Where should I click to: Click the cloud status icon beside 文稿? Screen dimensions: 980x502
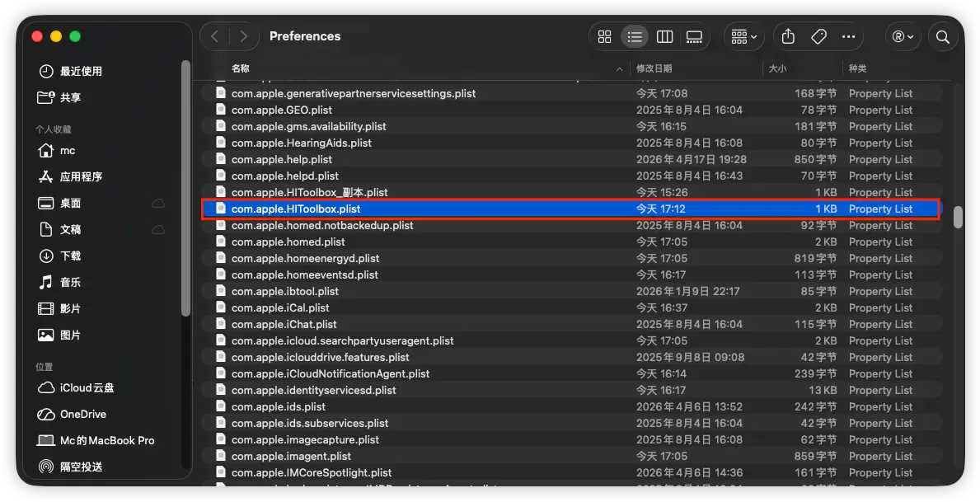tap(158, 229)
